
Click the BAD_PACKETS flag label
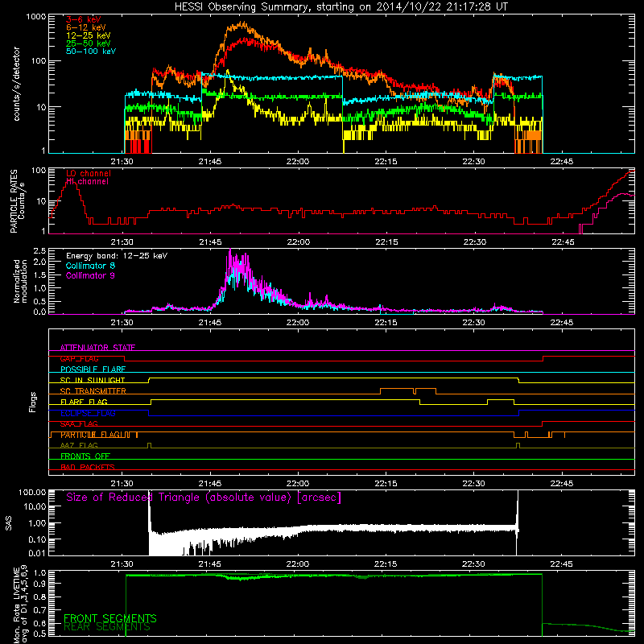tap(88, 467)
